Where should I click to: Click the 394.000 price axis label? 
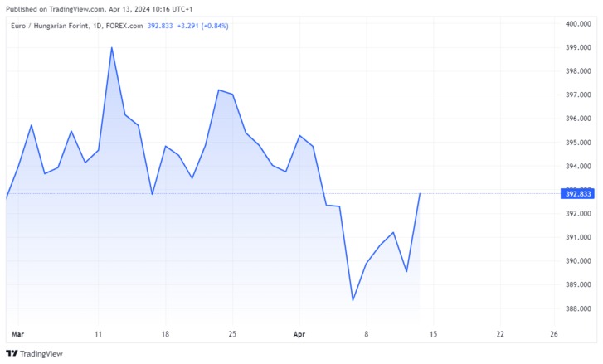click(576, 167)
